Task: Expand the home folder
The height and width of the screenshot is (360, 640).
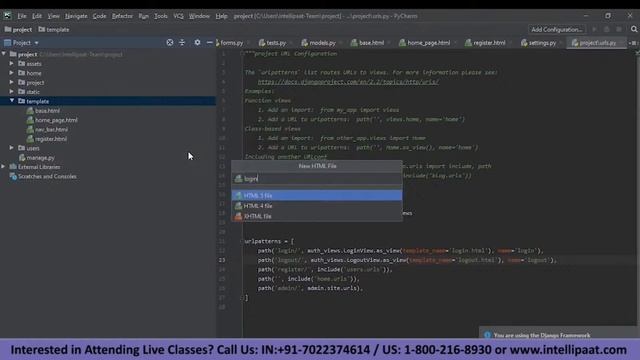Action: point(11,73)
